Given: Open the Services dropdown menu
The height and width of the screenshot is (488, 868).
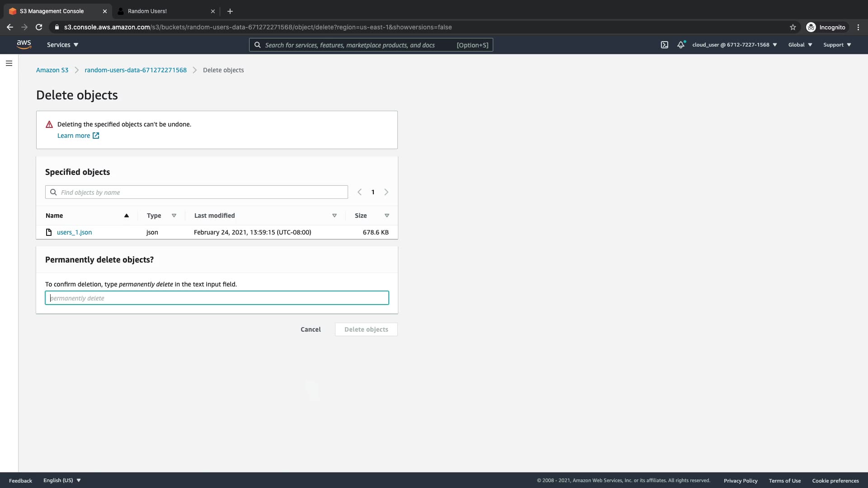Looking at the screenshot, I should (x=62, y=45).
